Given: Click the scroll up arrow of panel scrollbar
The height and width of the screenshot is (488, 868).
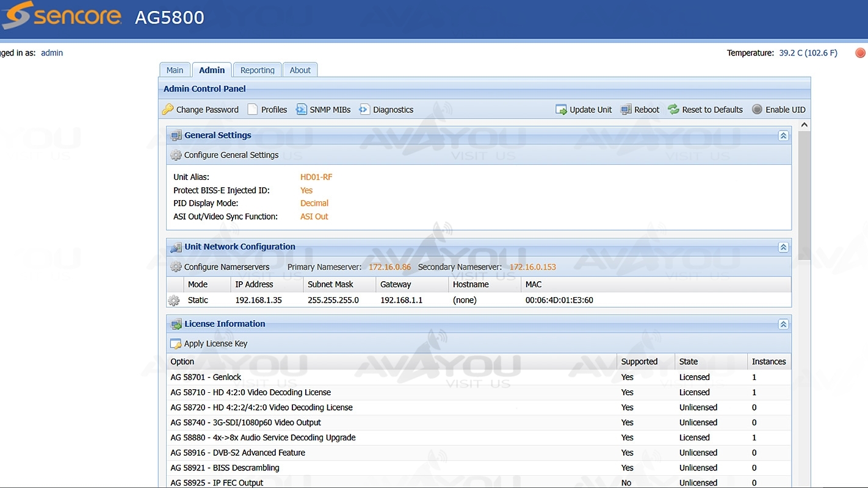Looking at the screenshot, I should click(804, 125).
